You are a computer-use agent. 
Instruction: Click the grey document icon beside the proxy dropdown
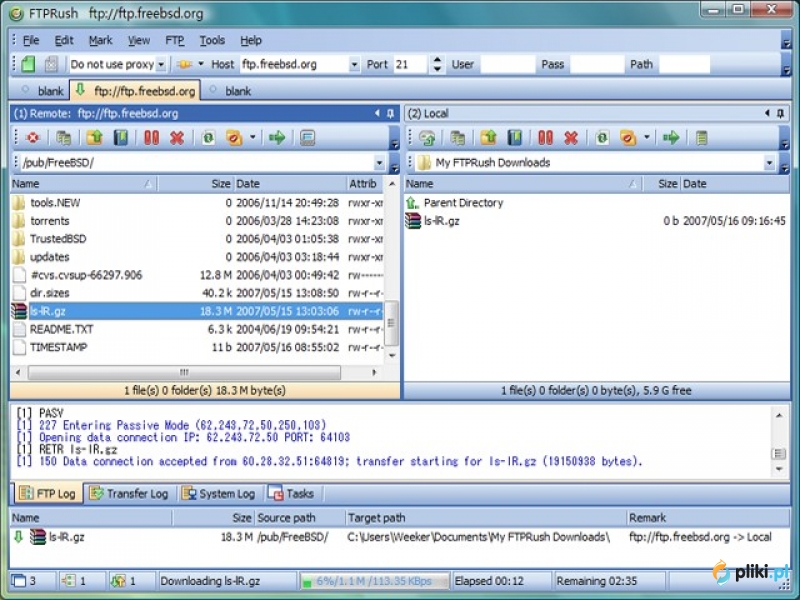(51, 64)
